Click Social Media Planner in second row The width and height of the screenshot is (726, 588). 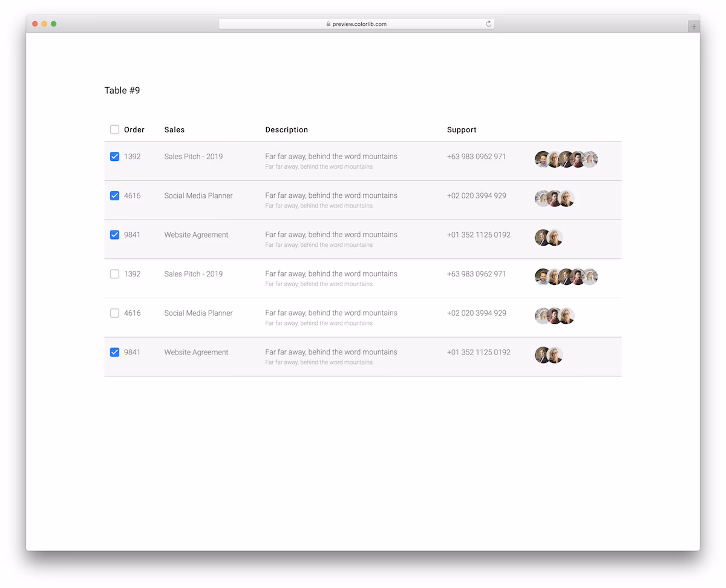click(x=198, y=195)
